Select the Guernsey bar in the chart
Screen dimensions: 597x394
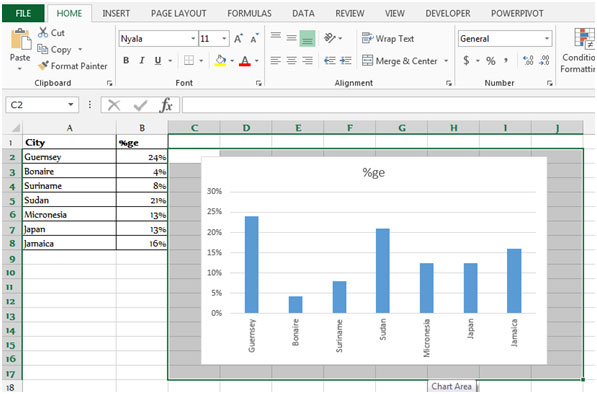[x=251, y=265]
